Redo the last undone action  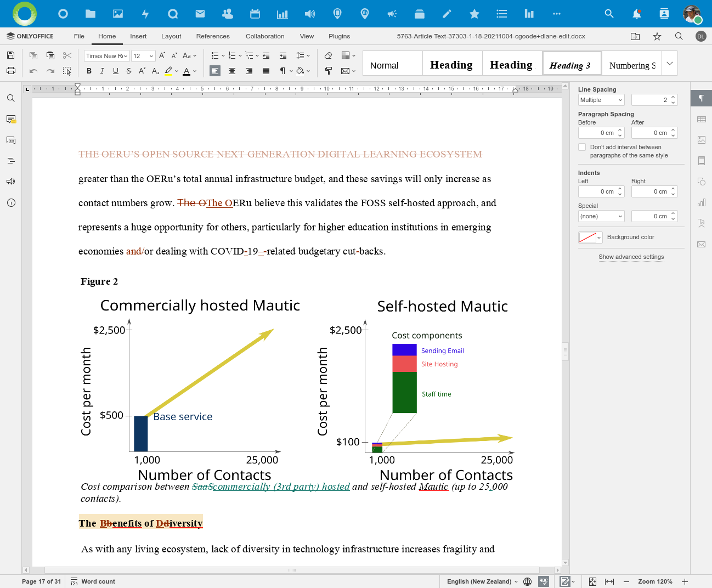(50, 71)
